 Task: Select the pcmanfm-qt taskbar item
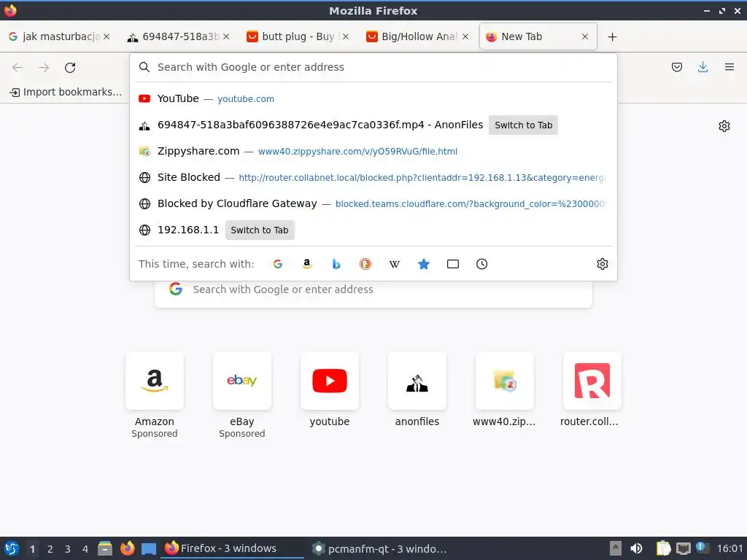click(379, 548)
